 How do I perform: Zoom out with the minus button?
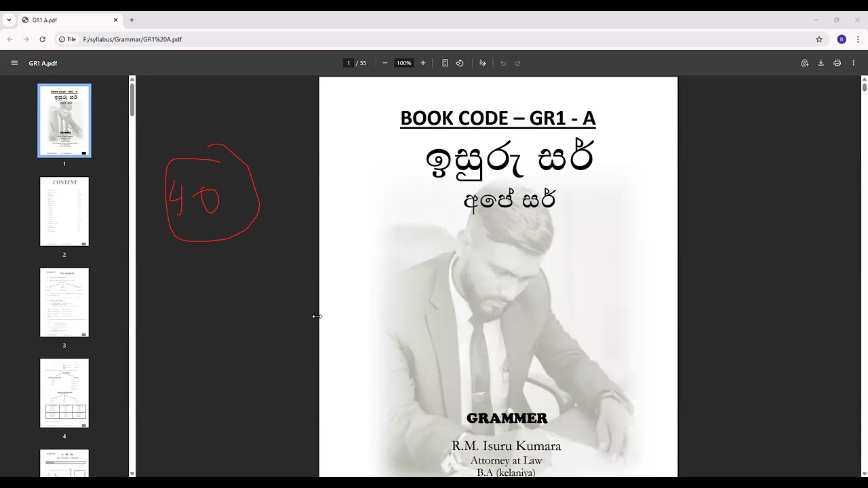tap(385, 63)
